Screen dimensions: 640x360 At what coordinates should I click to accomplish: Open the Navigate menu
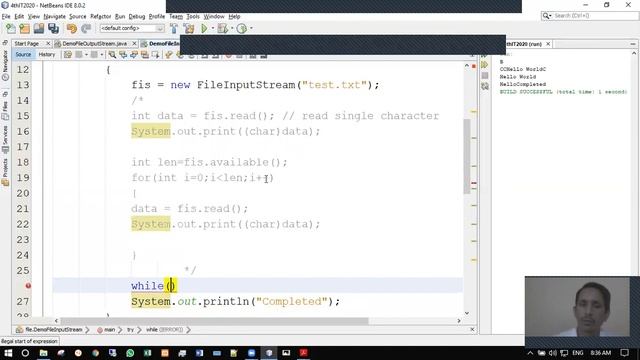pos(55,17)
